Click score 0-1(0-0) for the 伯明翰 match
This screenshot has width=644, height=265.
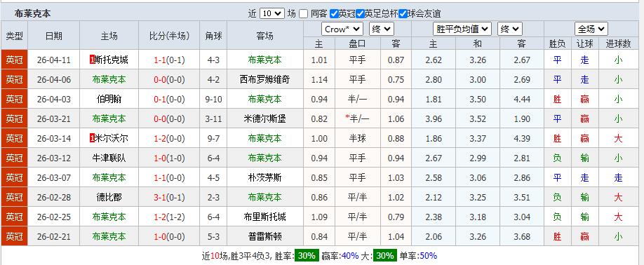[169, 100]
